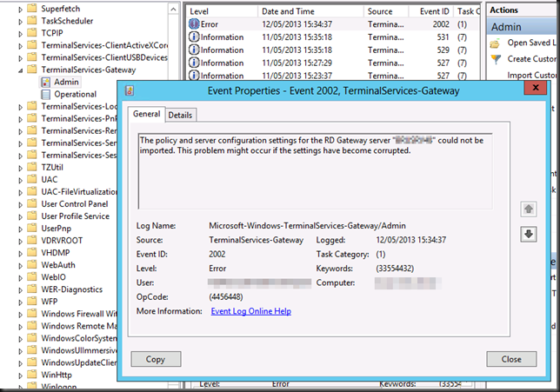Select the Operational log in the tree
The height and width of the screenshot is (392, 560).
[75, 94]
